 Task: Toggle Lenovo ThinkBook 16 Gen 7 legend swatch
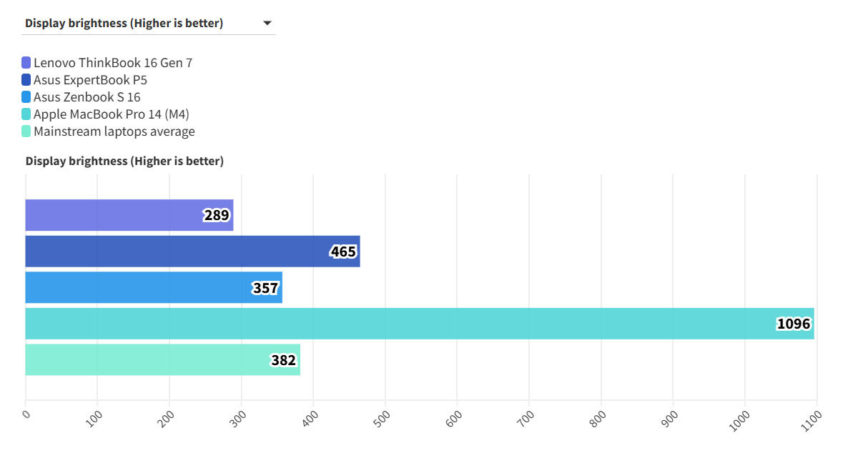tap(26, 63)
